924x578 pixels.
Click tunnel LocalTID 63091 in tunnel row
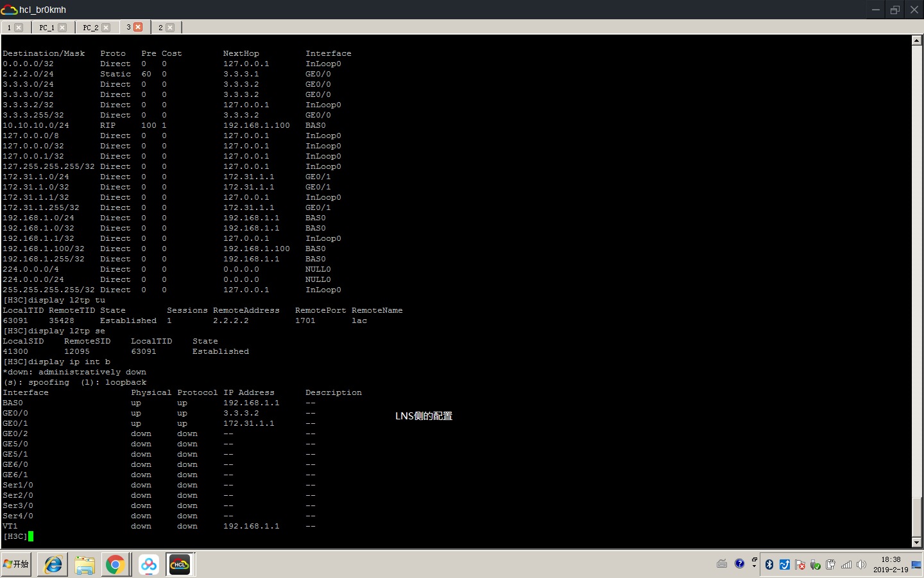(x=15, y=320)
